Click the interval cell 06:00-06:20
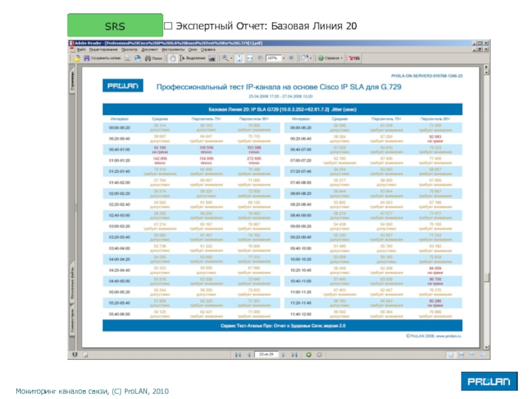This screenshot has width=532, height=399. coord(301,128)
